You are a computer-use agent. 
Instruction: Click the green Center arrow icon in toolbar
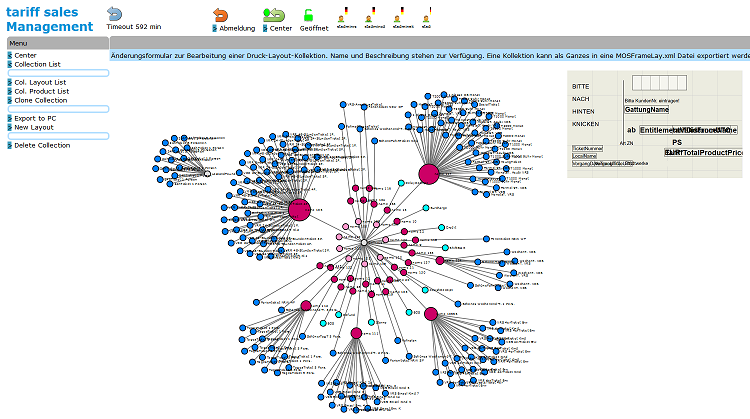click(x=274, y=15)
